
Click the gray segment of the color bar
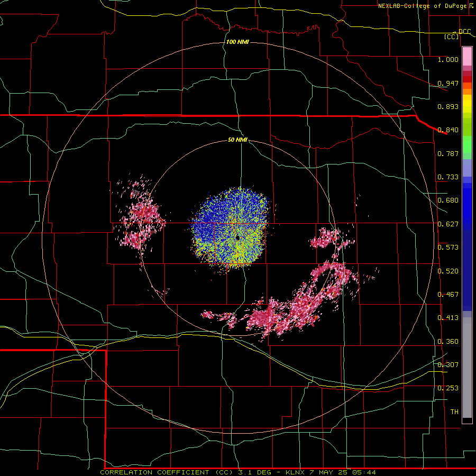click(467, 368)
